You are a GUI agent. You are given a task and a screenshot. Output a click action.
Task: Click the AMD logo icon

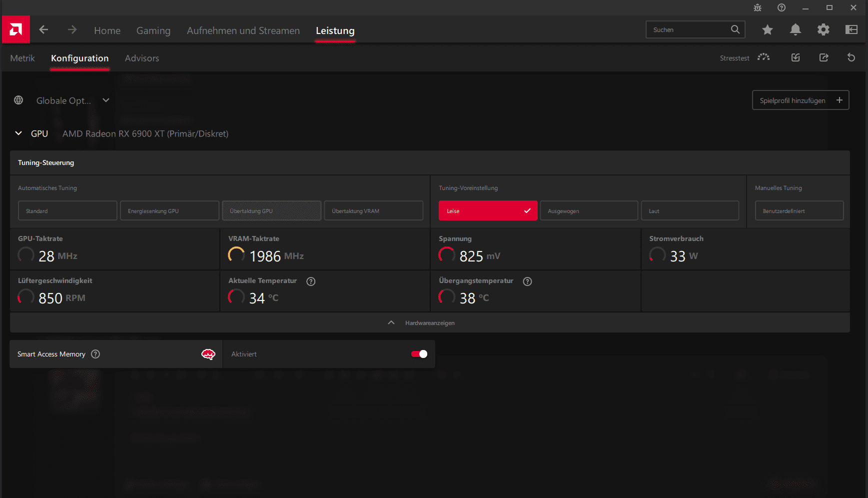click(15, 29)
